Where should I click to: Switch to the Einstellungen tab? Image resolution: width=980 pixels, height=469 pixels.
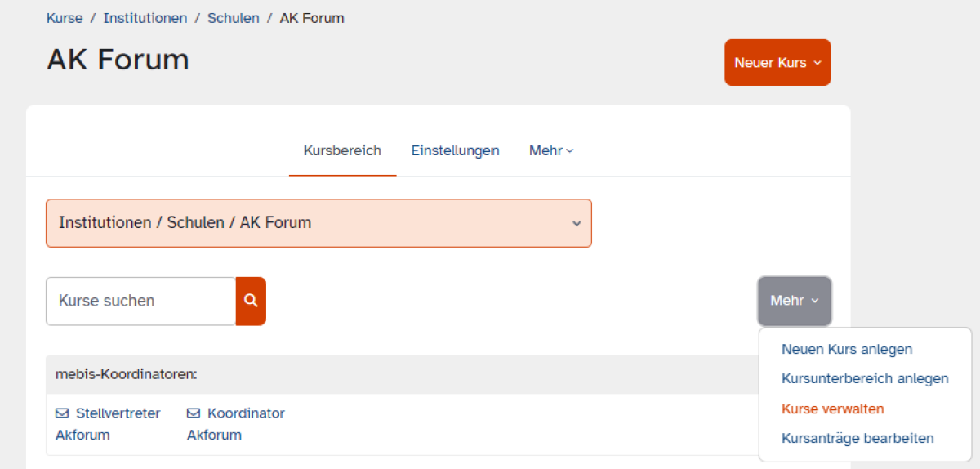tap(455, 150)
